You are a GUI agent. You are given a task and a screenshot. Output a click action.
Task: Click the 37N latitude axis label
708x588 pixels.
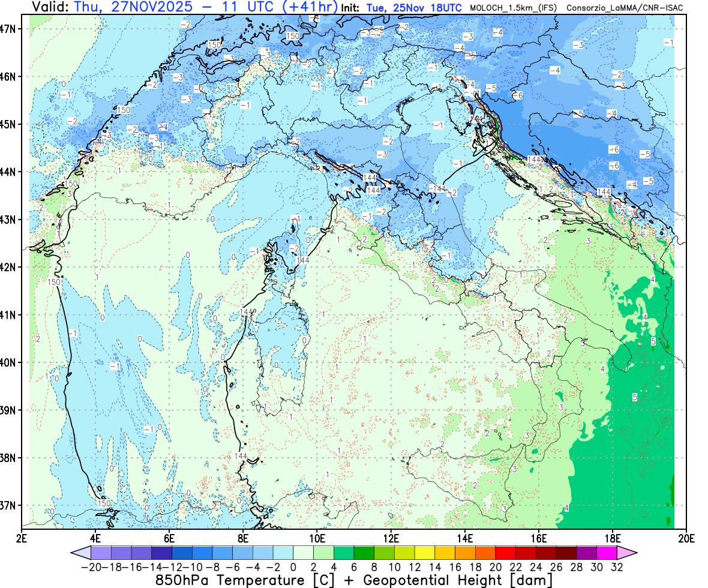[10, 505]
